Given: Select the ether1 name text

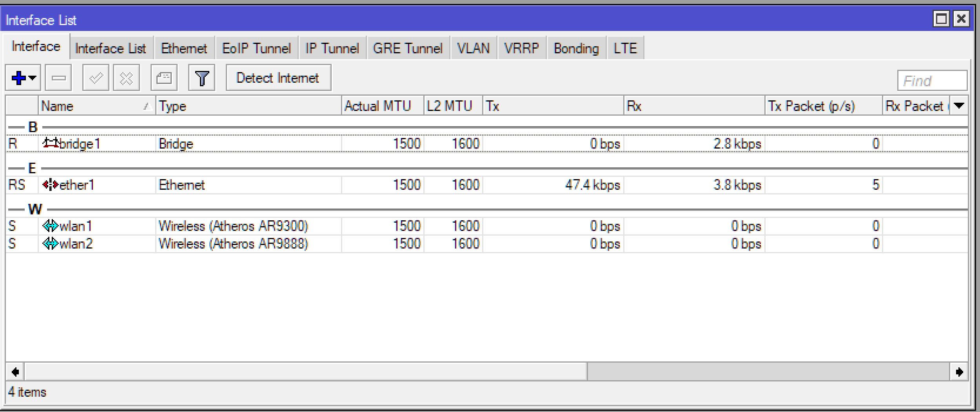Looking at the screenshot, I should pyautogui.click(x=77, y=185).
